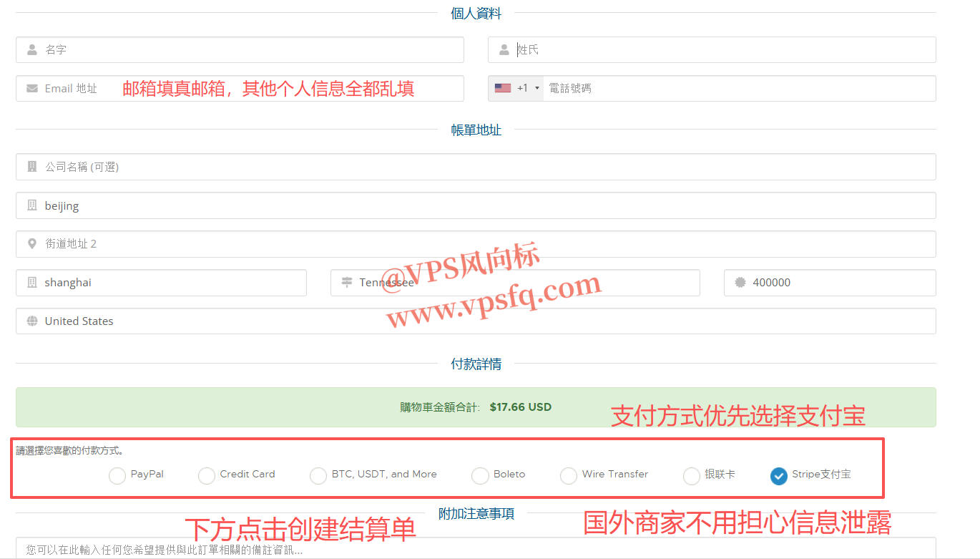Click the person icon in first name field
This screenshot has width=980, height=559.
pyautogui.click(x=32, y=50)
